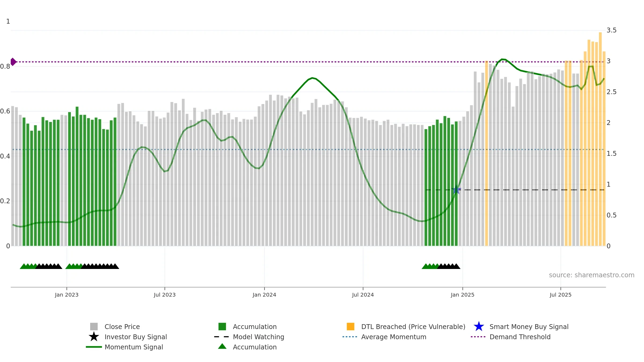Click the star marker on the chart near Jan 2025

coord(456,190)
